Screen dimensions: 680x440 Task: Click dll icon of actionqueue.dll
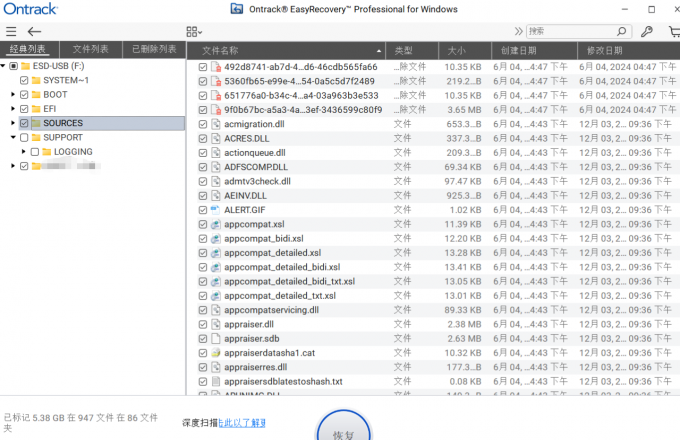pyautogui.click(x=216, y=153)
